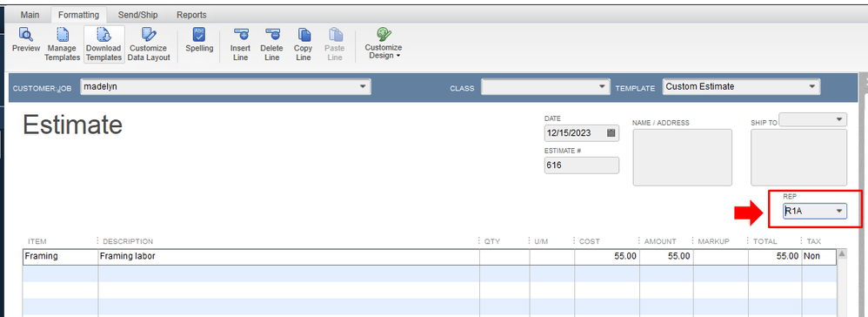Select the Formatting tab
The height and width of the screenshot is (317, 868).
[78, 15]
